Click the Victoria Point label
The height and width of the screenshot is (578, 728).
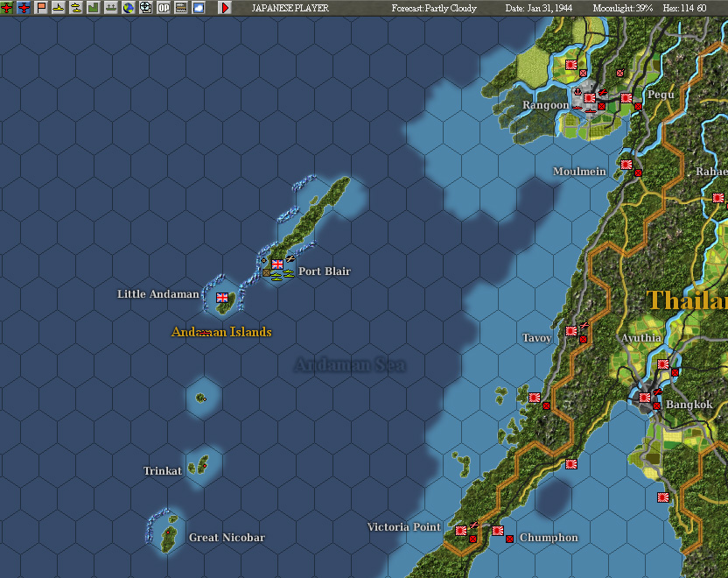[404, 527]
